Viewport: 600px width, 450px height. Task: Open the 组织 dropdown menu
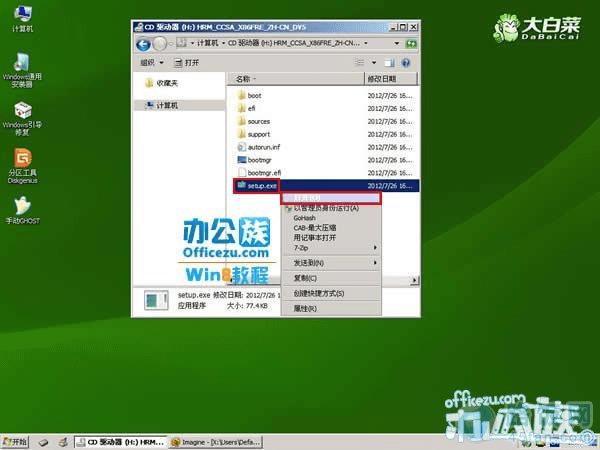[152, 62]
